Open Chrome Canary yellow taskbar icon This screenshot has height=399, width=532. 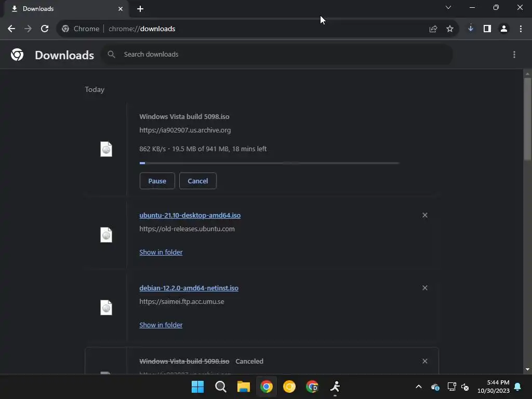[x=289, y=387]
